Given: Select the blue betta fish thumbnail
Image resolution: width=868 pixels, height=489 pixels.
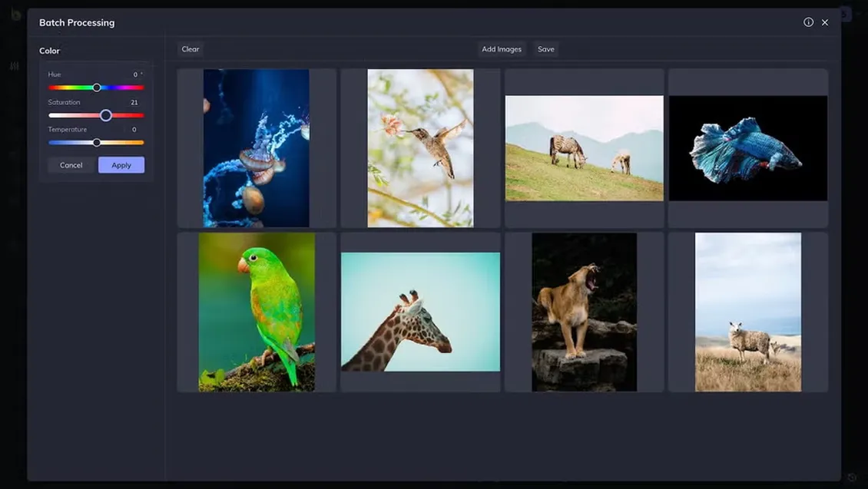Looking at the screenshot, I should pyautogui.click(x=747, y=148).
